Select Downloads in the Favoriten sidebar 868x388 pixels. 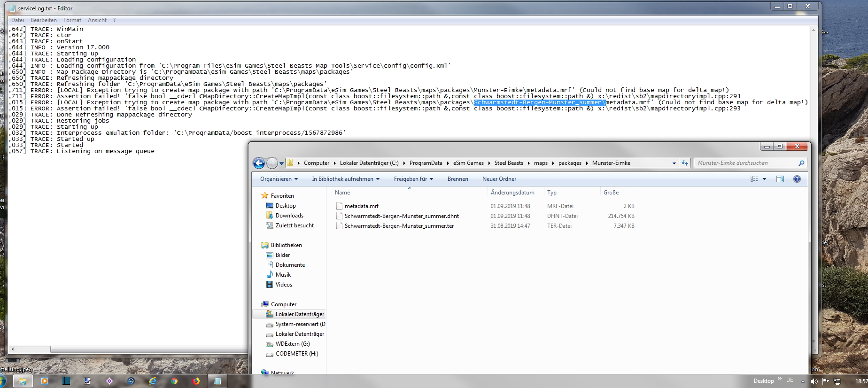tap(289, 216)
